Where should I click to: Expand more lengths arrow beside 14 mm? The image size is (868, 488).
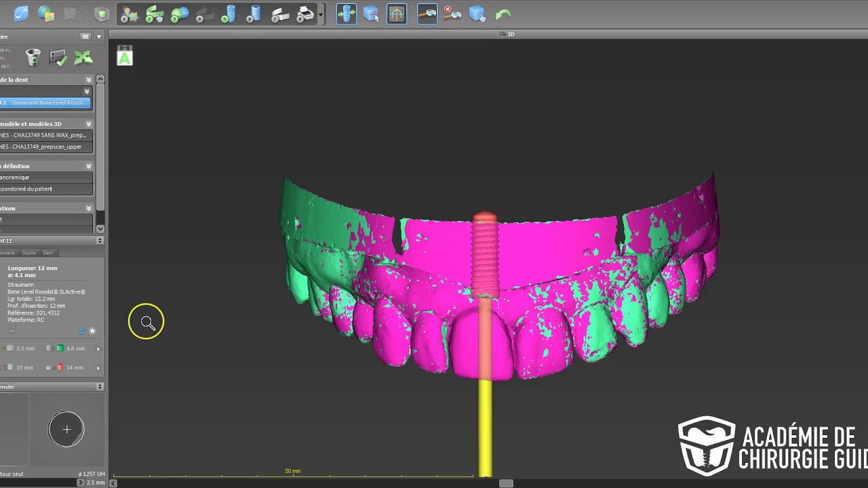98,368
